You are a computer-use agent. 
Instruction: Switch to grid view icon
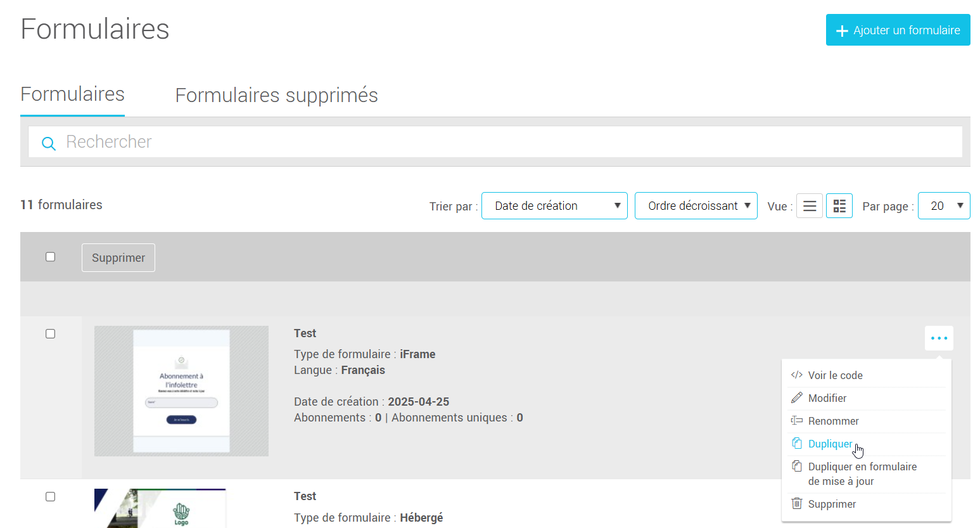(839, 205)
